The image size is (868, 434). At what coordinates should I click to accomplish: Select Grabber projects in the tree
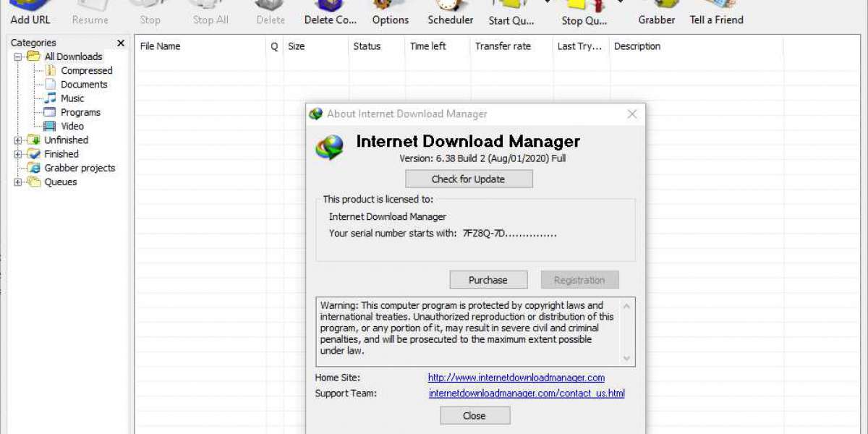[80, 169]
